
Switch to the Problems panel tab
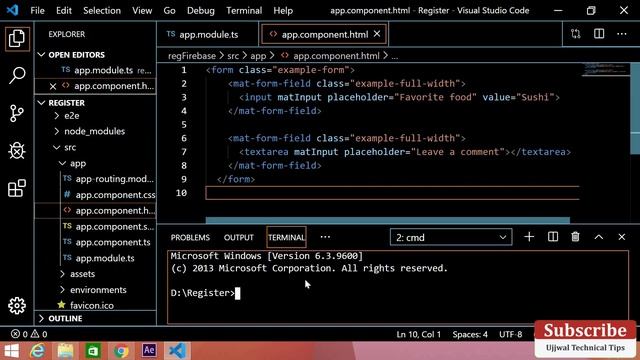pos(190,238)
